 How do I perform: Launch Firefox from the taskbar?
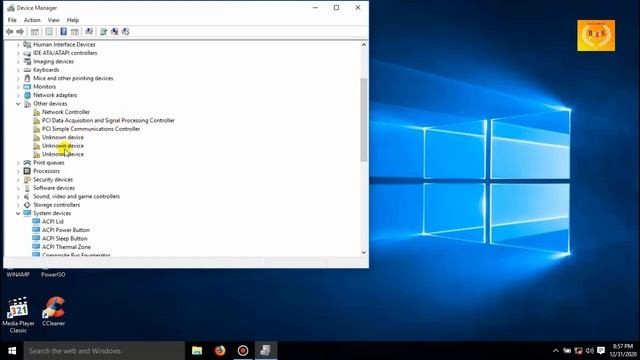tap(220, 351)
